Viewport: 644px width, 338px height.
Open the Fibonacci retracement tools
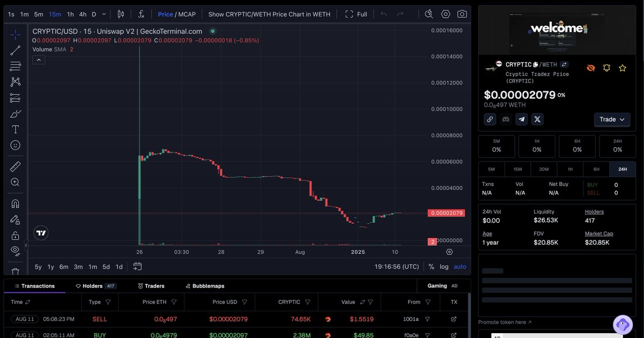[15, 67]
